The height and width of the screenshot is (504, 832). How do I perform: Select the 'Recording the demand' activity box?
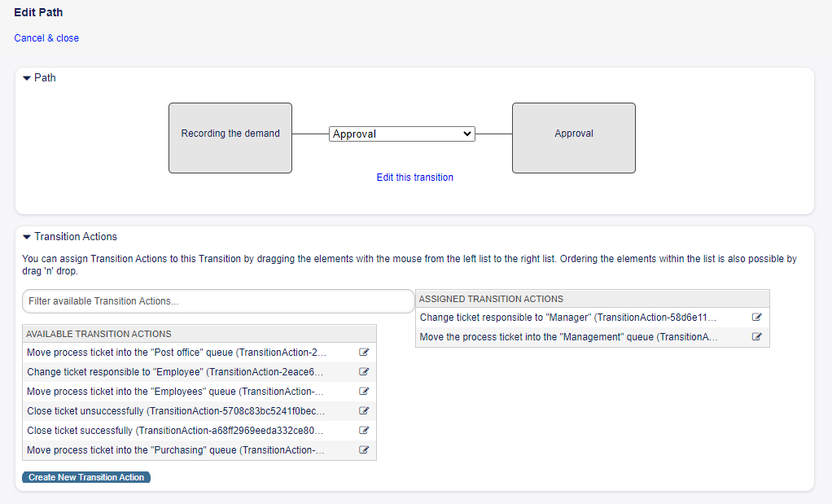coord(230,137)
